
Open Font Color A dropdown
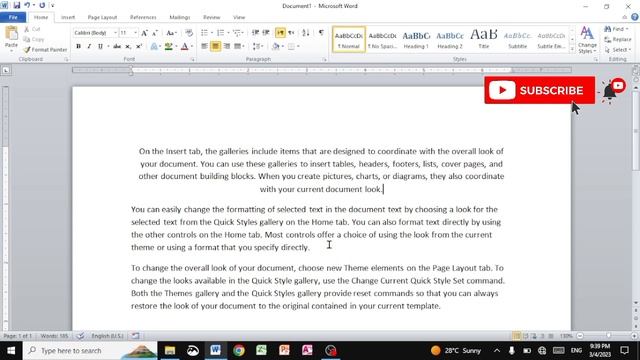coord(192,46)
